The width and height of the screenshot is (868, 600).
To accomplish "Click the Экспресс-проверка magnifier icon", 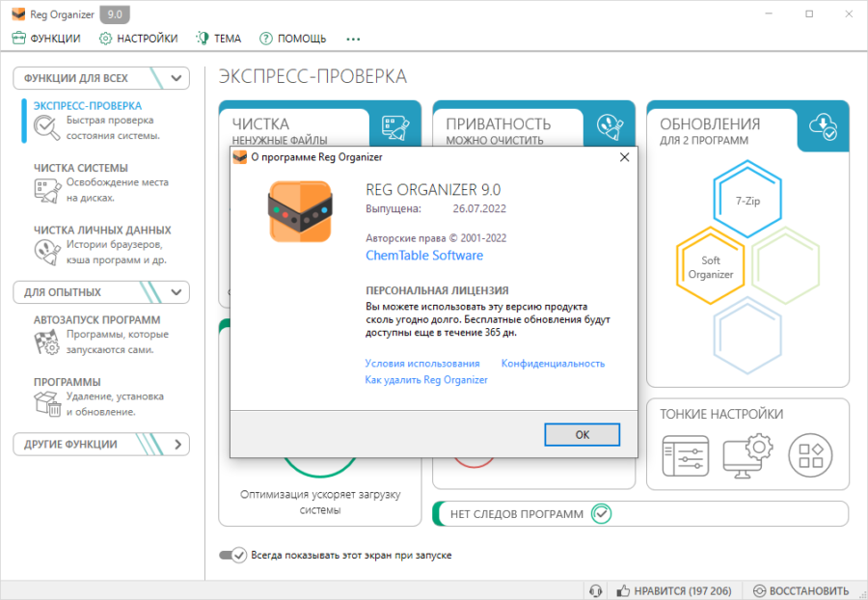I will pos(46,128).
